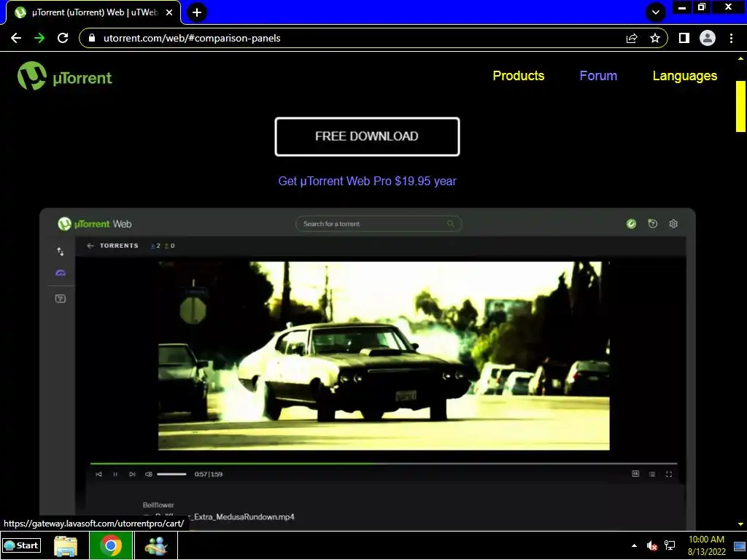Click the yellow page scrollbar thumb
This screenshot has width=747, height=560.
point(740,106)
